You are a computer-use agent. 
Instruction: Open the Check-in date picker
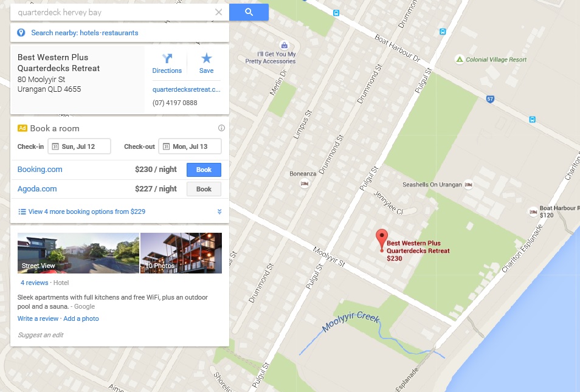[x=79, y=146]
